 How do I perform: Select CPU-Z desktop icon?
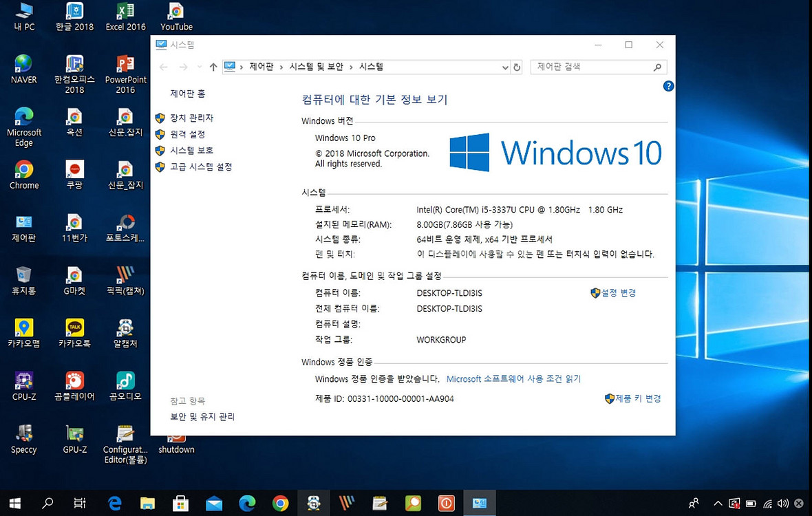(x=24, y=386)
